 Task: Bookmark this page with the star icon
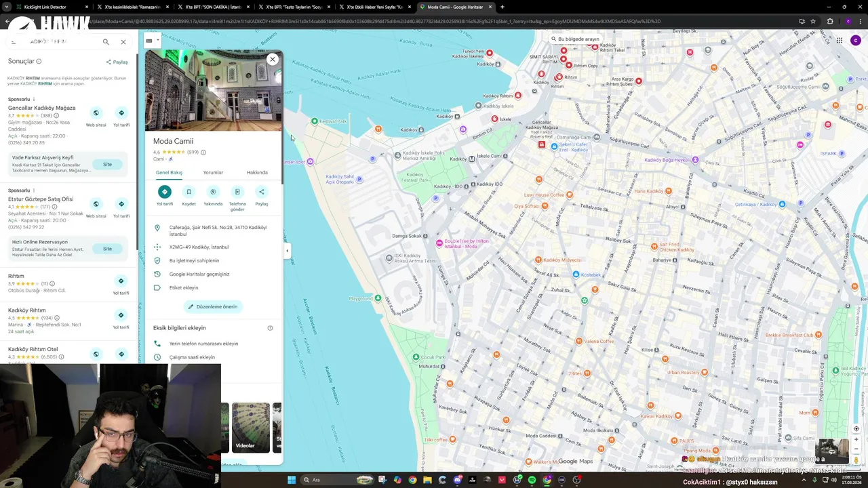click(x=812, y=21)
